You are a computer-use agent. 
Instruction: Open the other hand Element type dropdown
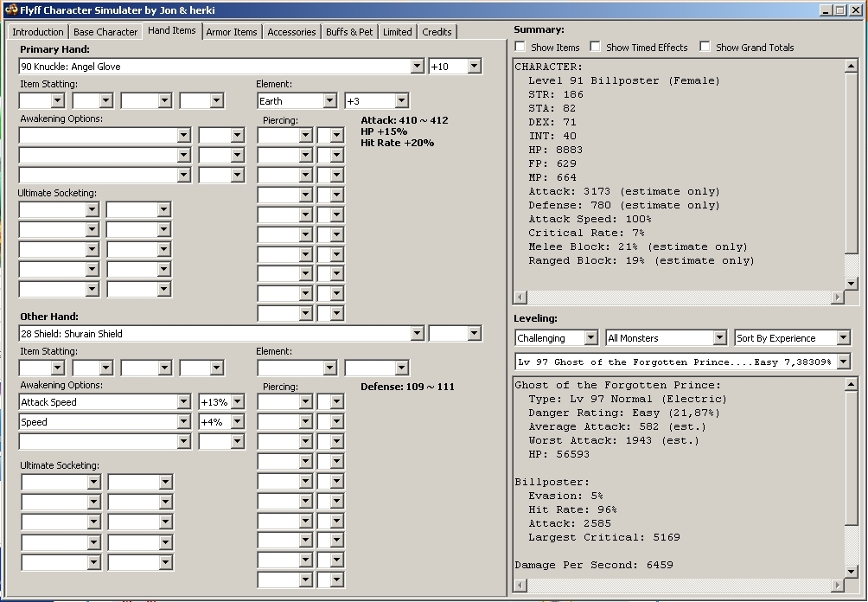click(x=330, y=368)
